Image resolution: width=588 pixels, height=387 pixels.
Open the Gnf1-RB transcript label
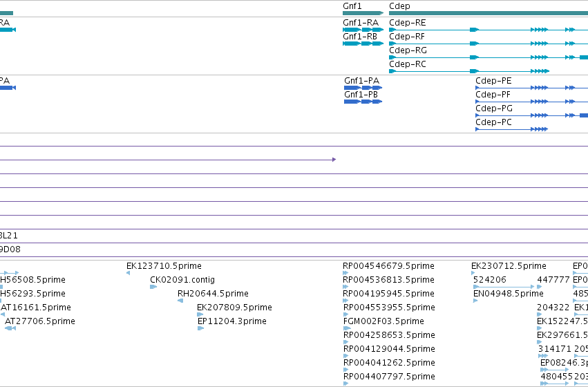tap(360, 37)
